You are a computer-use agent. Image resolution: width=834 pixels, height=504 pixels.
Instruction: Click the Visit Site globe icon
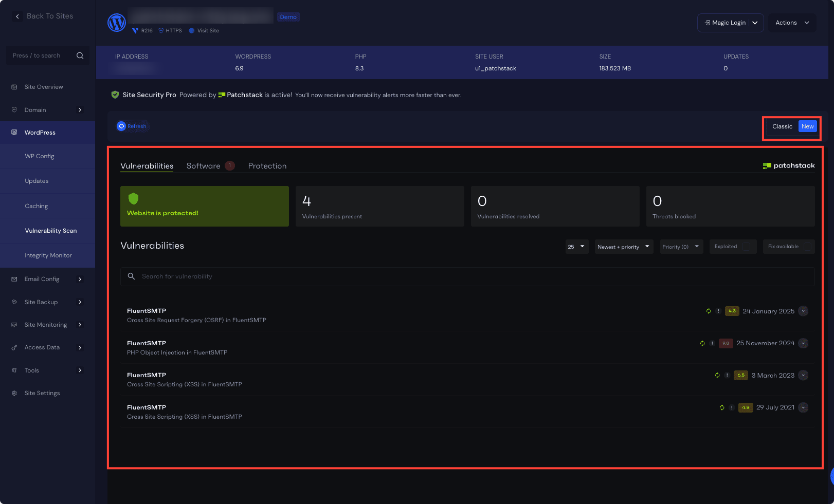pyautogui.click(x=192, y=31)
